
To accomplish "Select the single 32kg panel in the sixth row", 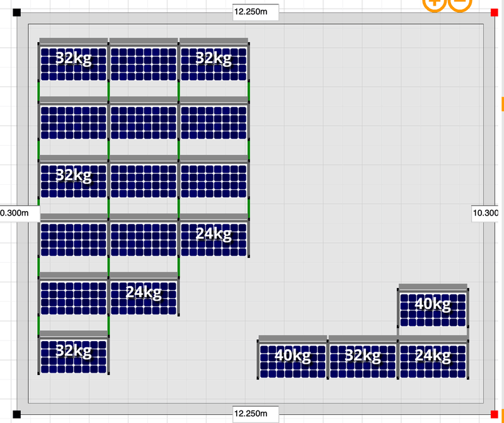I will click(x=74, y=357).
